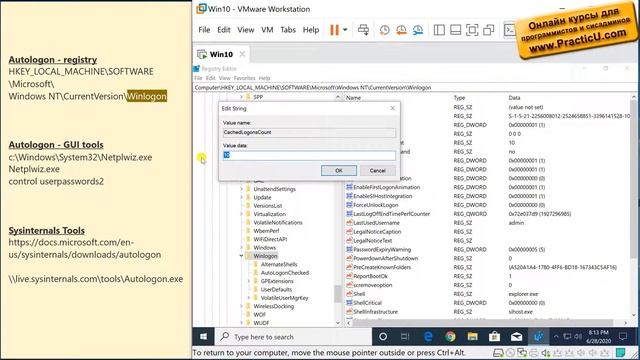Take a snapshot of the VM

[384, 30]
